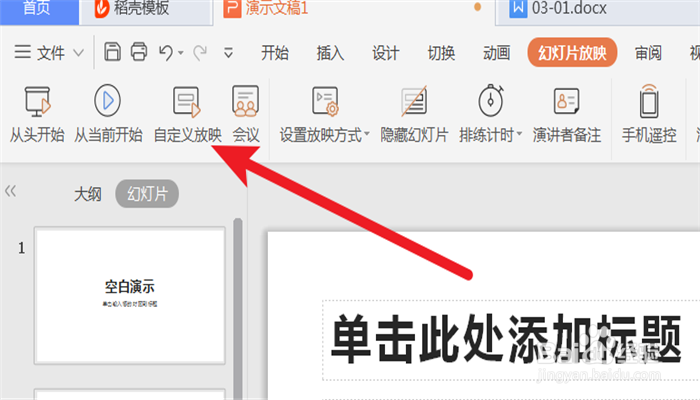Click the slide panel vertical scrollbar
Screen dimensions: 700x400
[x=238, y=308]
